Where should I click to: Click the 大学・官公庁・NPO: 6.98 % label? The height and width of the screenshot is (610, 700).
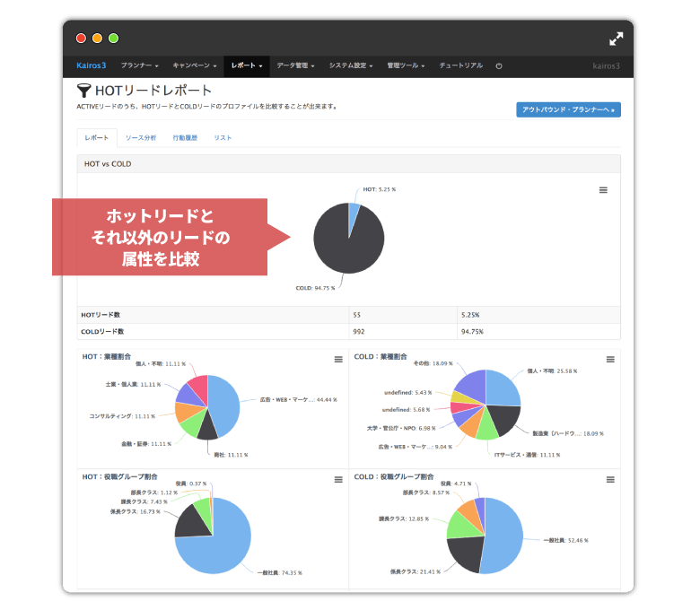401,429
